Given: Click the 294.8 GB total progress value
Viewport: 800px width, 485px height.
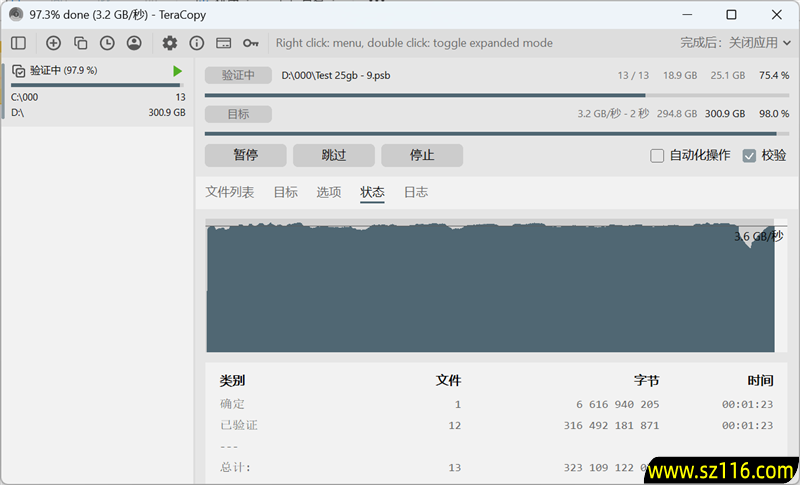Looking at the screenshot, I should [x=677, y=114].
